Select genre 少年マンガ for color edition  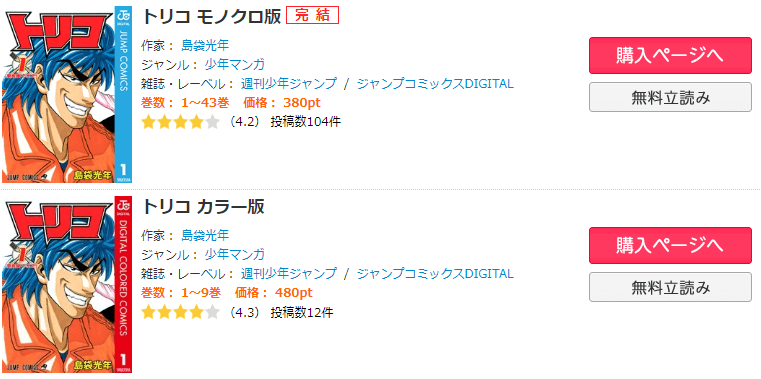(x=234, y=254)
